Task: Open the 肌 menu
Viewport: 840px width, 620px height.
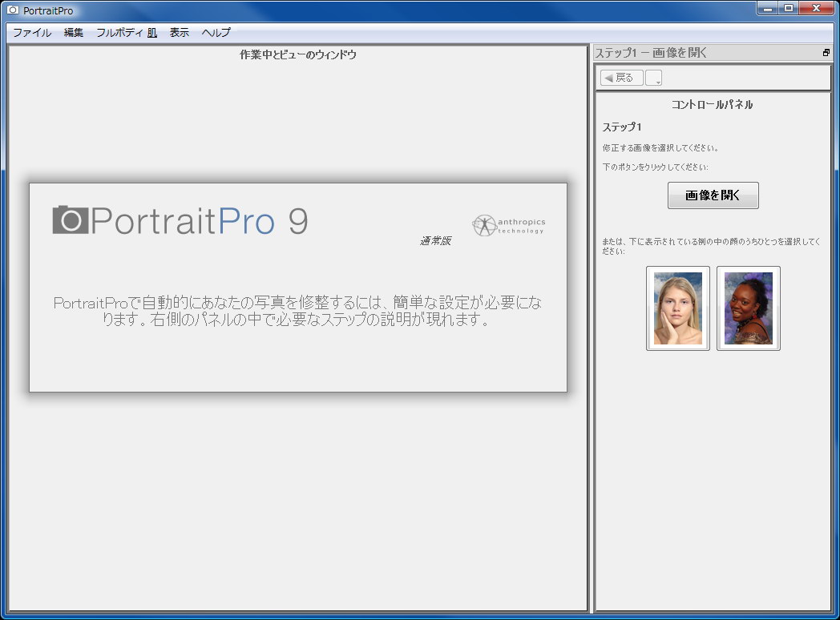Action: 151,33
